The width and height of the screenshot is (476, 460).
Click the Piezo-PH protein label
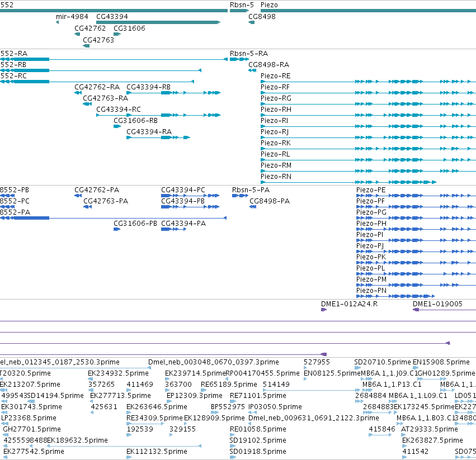pyautogui.click(x=371, y=224)
